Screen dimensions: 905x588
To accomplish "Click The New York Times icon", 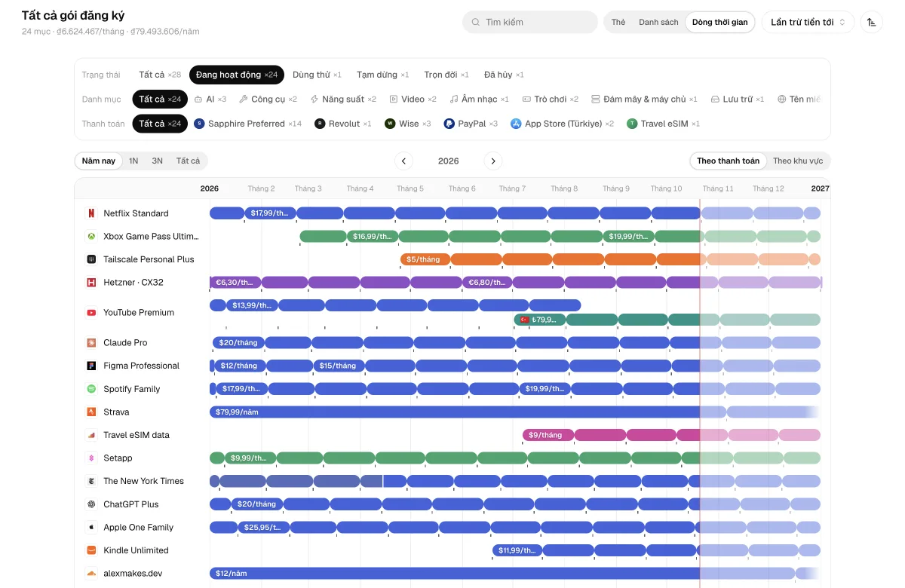I will click(x=91, y=481).
